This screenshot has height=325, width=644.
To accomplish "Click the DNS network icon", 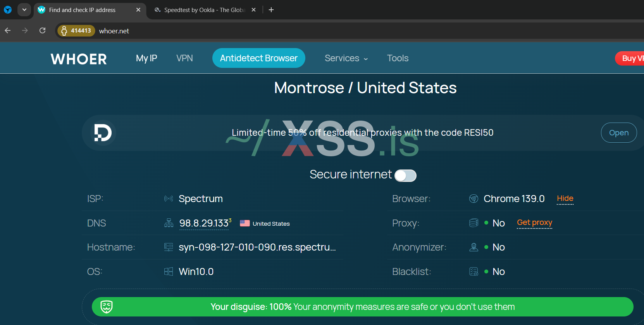I will pyautogui.click(x=169, y=223).
